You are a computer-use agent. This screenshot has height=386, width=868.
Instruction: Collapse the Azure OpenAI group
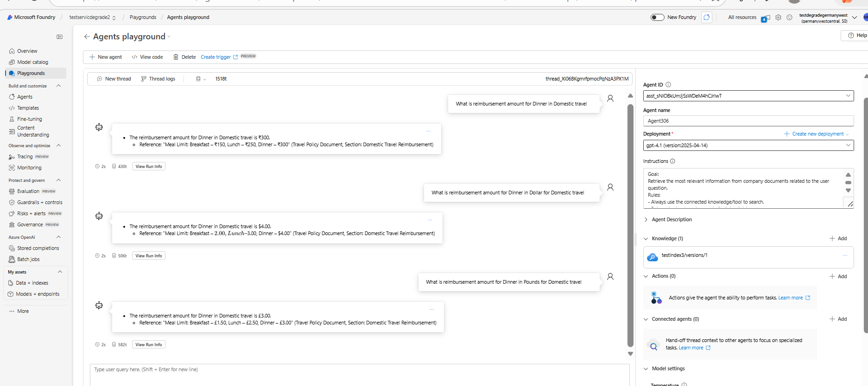point(58,237)
